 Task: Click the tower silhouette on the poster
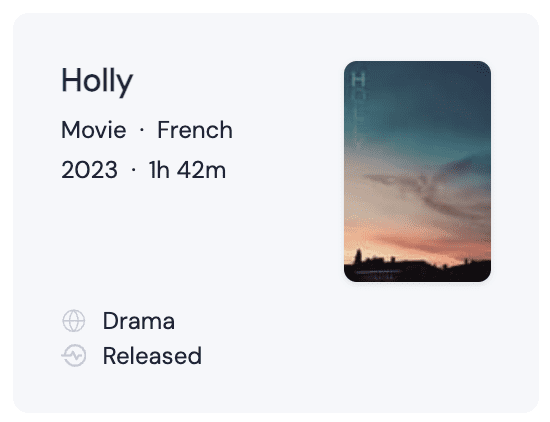[358, 257]
